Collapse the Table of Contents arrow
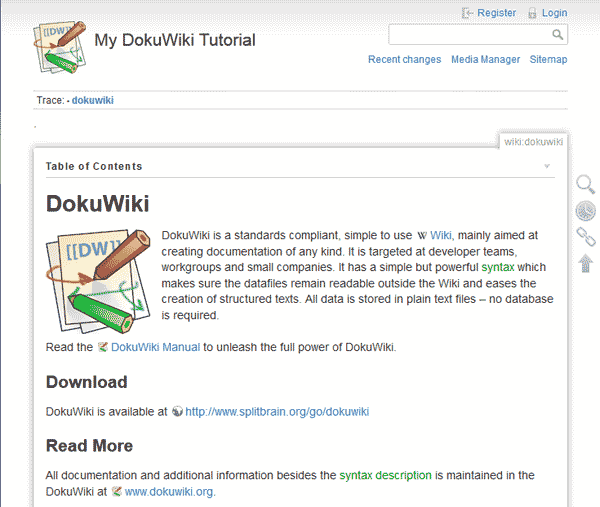Viewport: 600px width, 507px height. [x=547, y=166]
